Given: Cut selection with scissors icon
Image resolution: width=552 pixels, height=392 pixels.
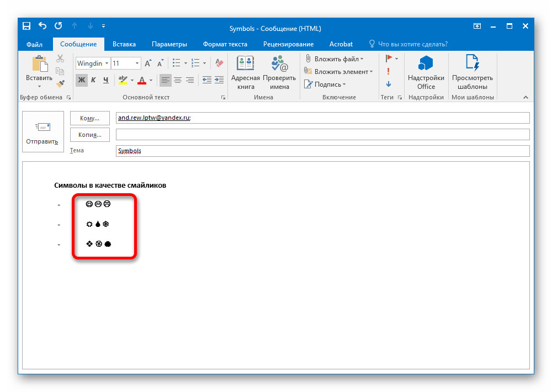Looking at the screenshot, I should click(60, 59).
